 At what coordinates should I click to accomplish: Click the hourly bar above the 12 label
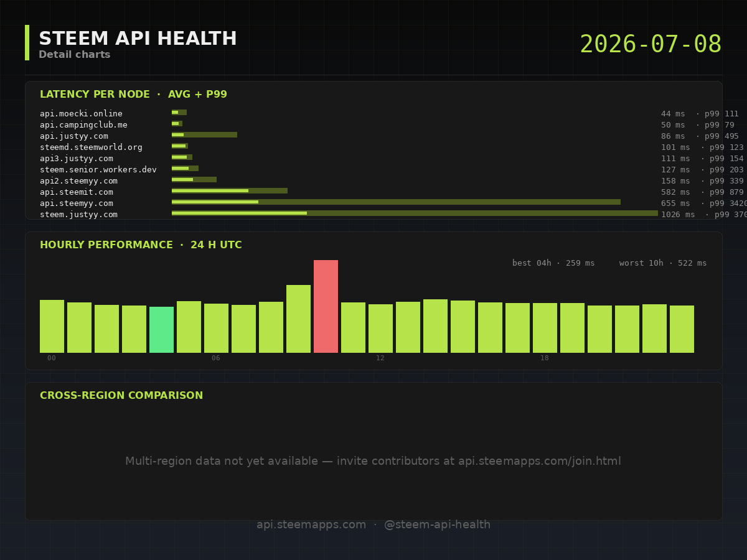[x=380, y=329]
